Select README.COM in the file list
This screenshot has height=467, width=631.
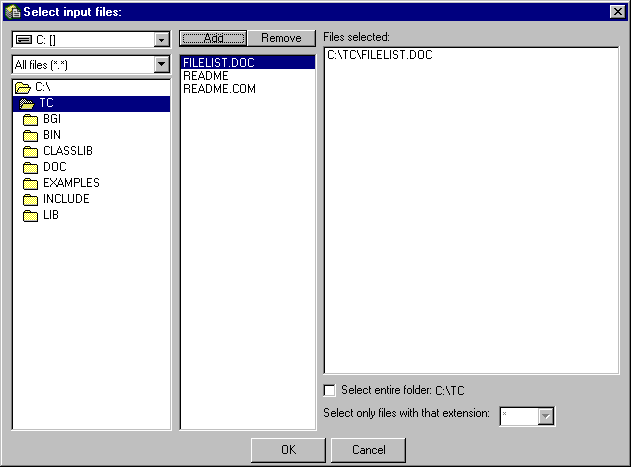tap(247, 89)
